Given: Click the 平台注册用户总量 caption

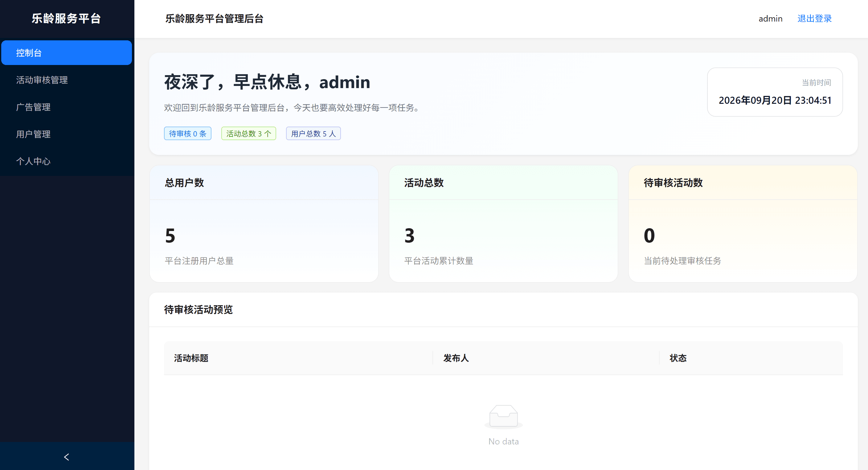Looking at the screenshot, I should (199, 261).
